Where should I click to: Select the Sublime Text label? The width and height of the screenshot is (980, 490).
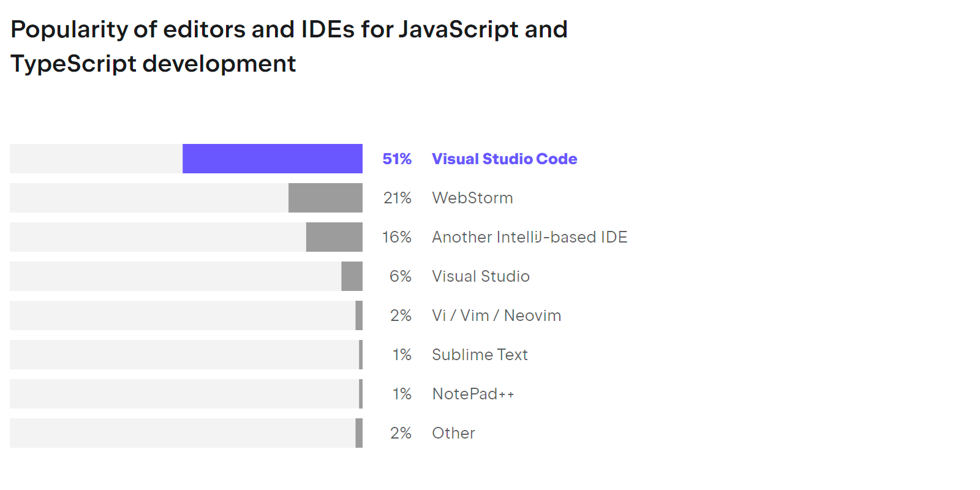click(480, 355)
